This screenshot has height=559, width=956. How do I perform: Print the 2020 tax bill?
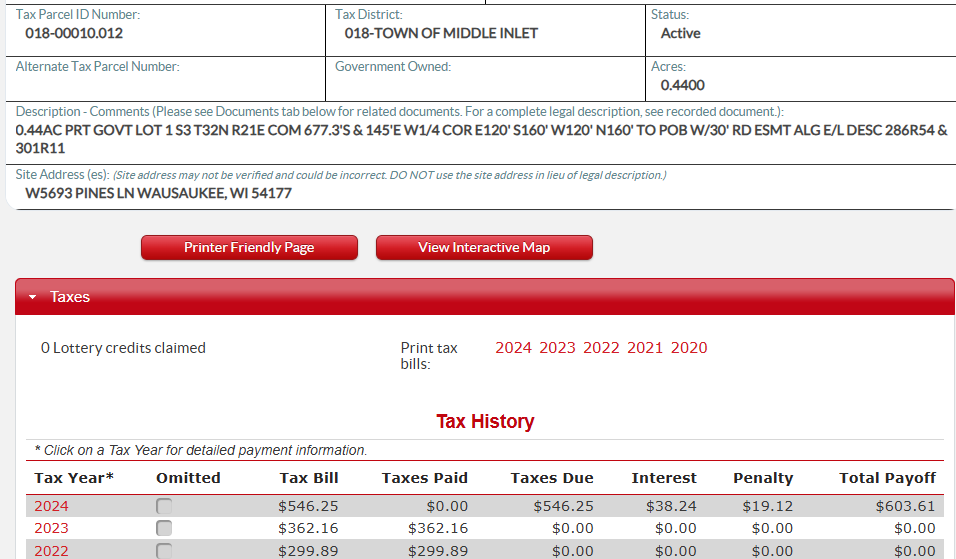pos(689,348)
